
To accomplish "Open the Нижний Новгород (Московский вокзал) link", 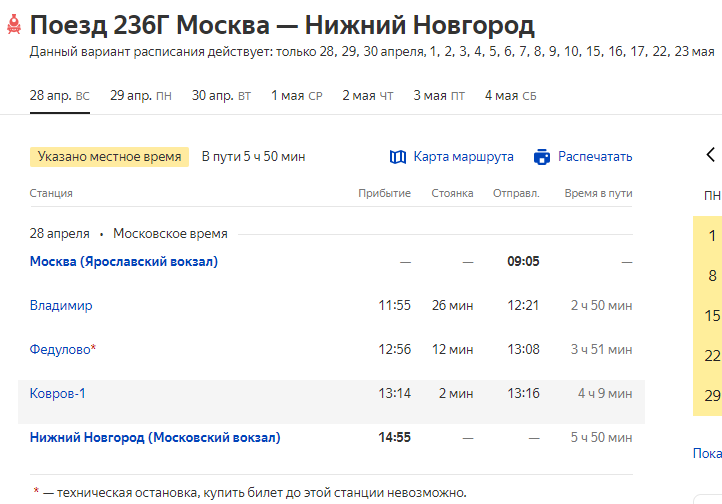I will 155,437.
